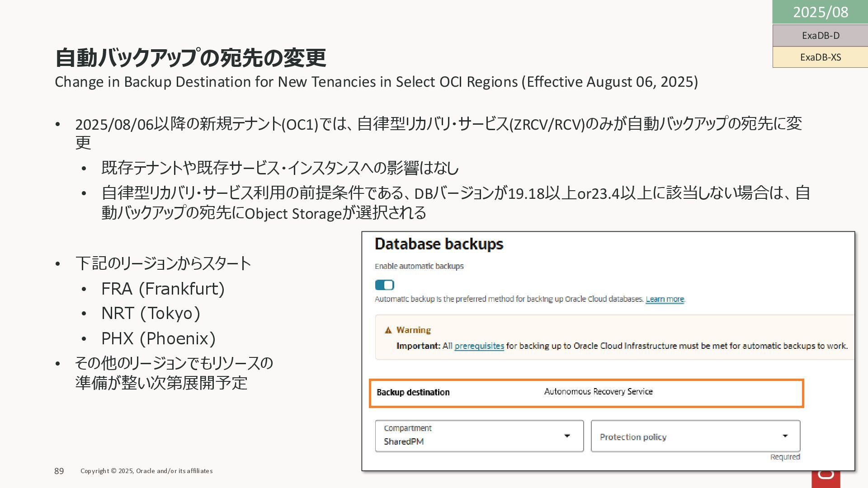Click the 'Database backups' heading
This screenshot has height=488, width=868.
(x=439, y=244)
